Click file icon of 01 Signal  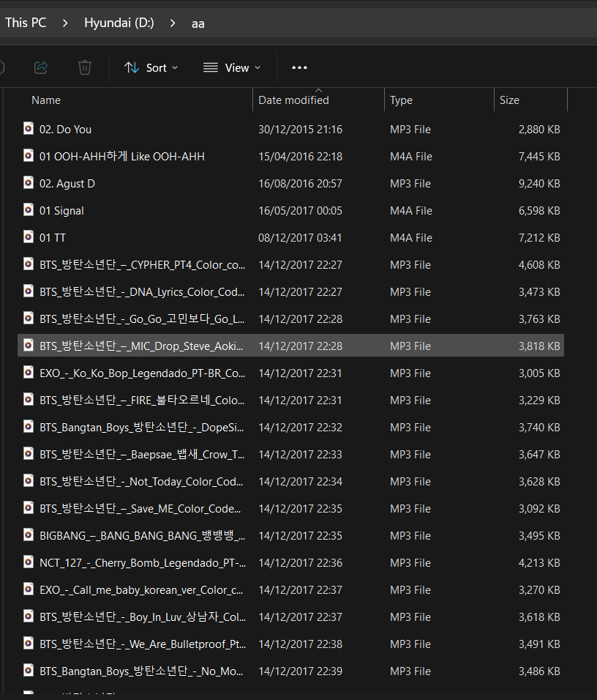coord(29,210)
